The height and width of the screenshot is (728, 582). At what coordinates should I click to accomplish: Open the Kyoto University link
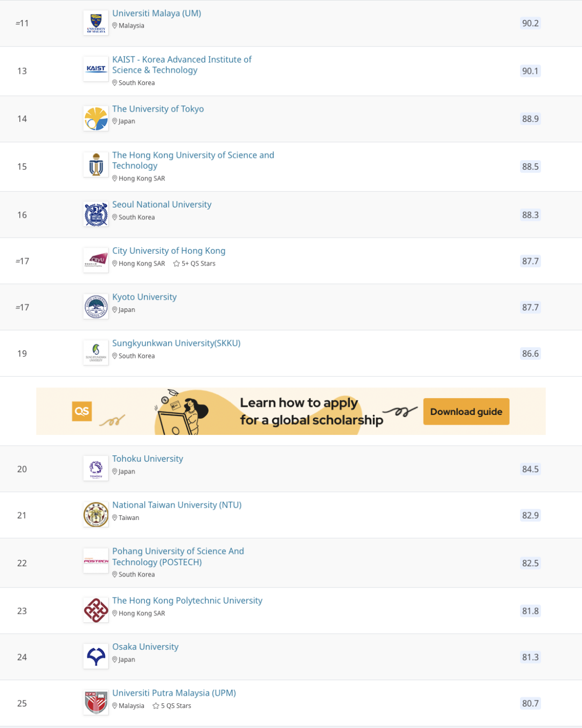click(x=144, y=297)
